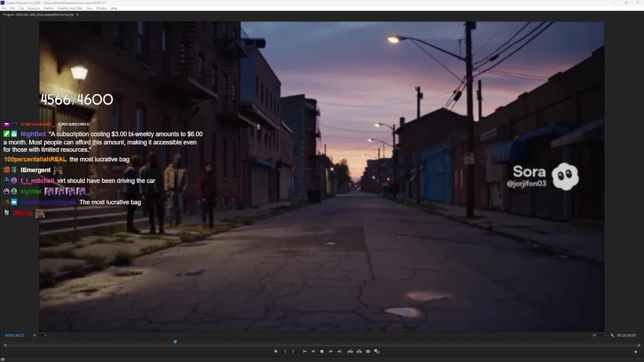Click the duration readout 00:20:38:07

(626, 335)
